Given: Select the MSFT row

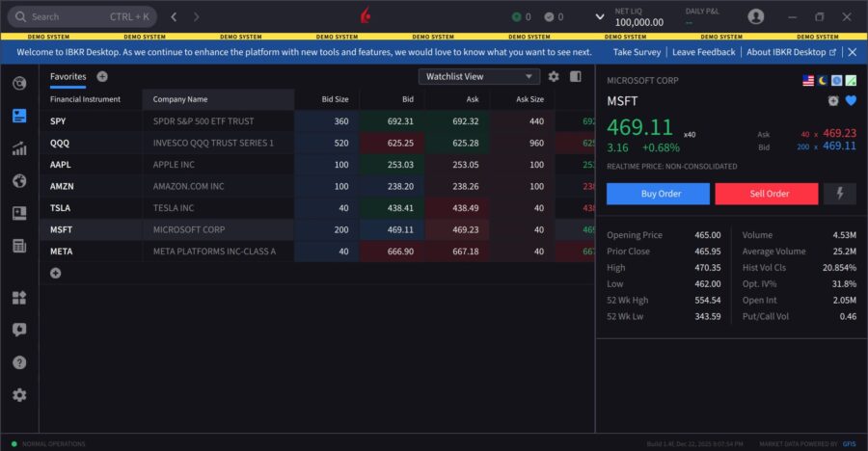Looking at the screenshot, I should click(317, 229).
